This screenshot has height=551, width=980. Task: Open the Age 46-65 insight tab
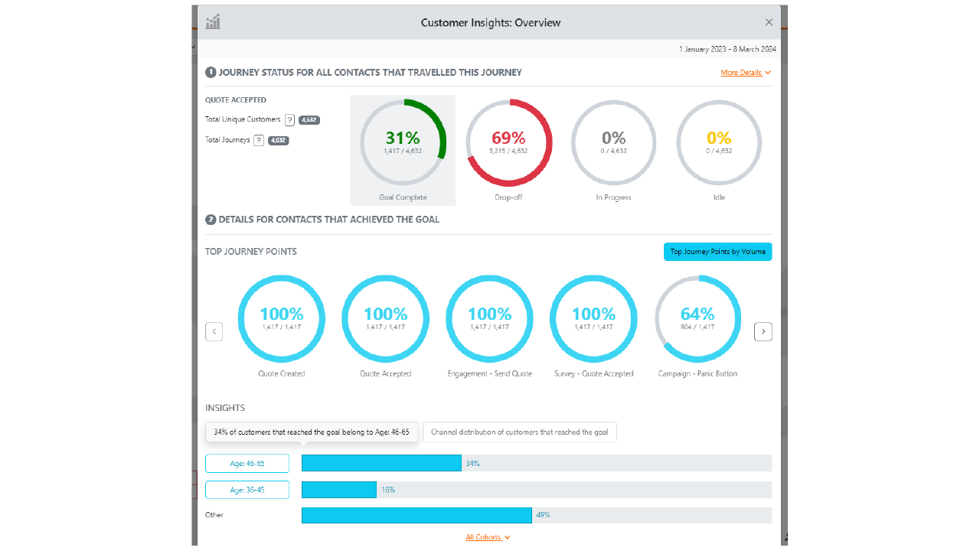coord(312,432)
